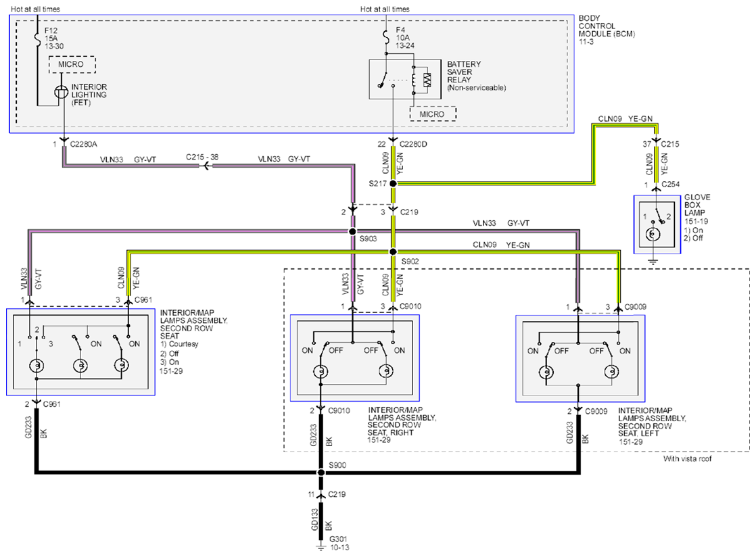The width and height of the screenshot is (756, 557).
Task: Select the Interior Lighting FET circle symbol
Action: tap(62, 92)
